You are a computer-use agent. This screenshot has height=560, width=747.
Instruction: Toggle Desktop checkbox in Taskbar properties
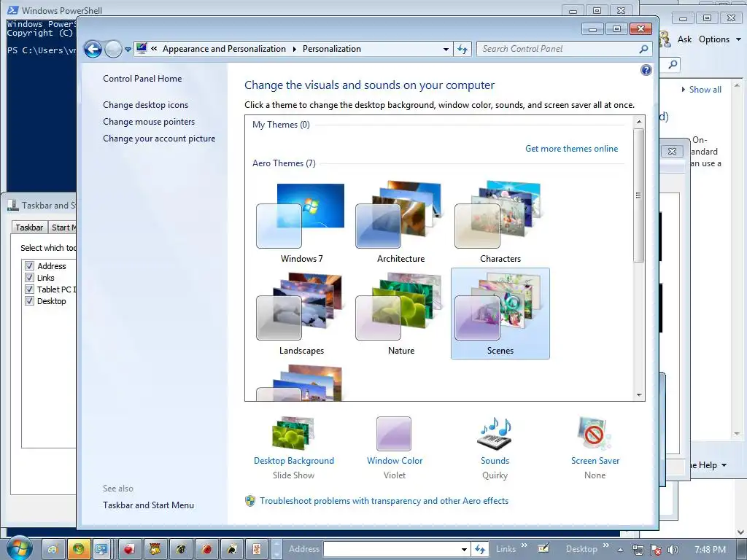pos(29,301)
